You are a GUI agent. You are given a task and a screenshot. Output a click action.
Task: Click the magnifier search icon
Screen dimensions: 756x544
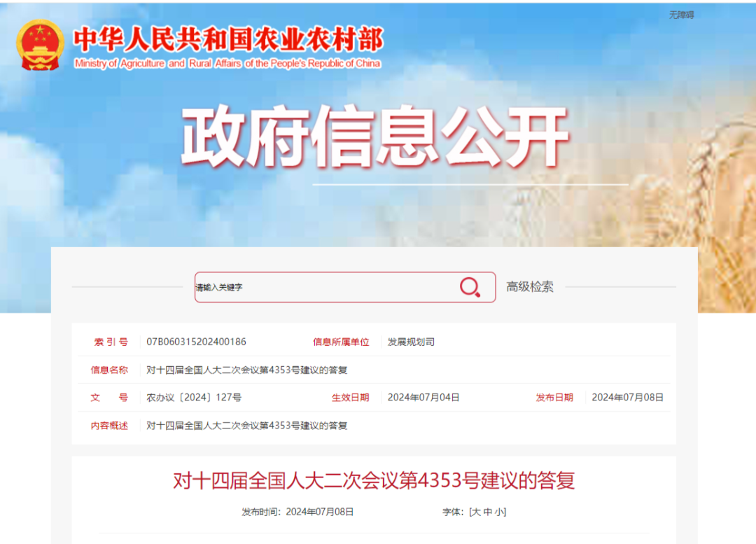pyautogui.click(x=470, y=287)
